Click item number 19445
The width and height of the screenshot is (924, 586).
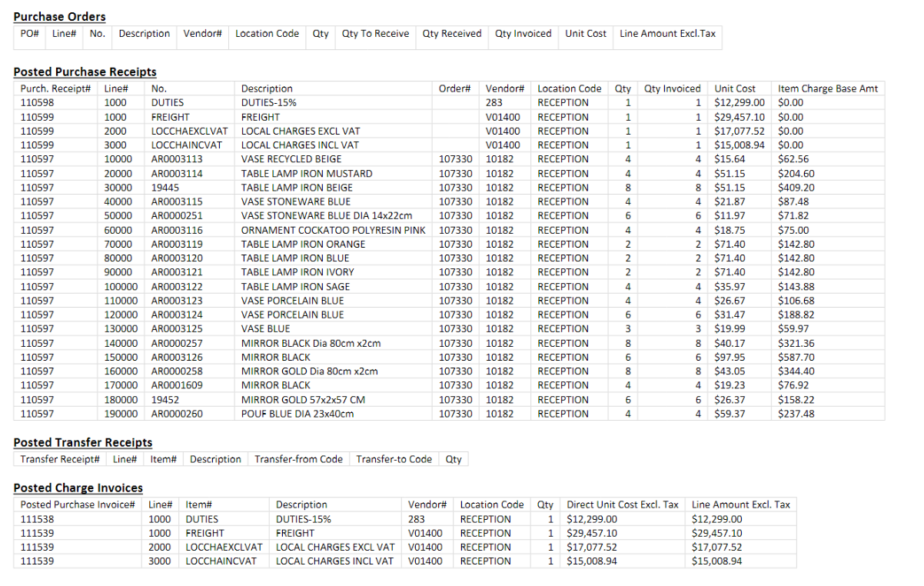(x=165, y=188)
